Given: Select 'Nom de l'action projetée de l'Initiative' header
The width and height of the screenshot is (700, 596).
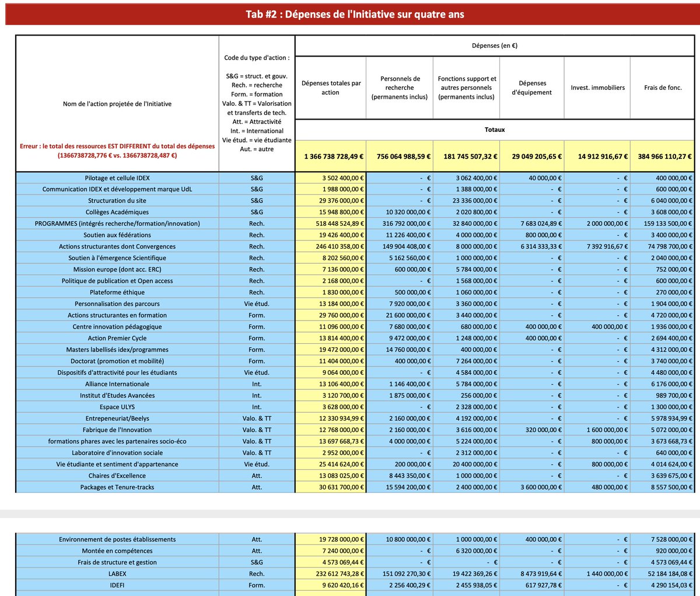Looking at the screenshot, I should [x=117, y=104].
